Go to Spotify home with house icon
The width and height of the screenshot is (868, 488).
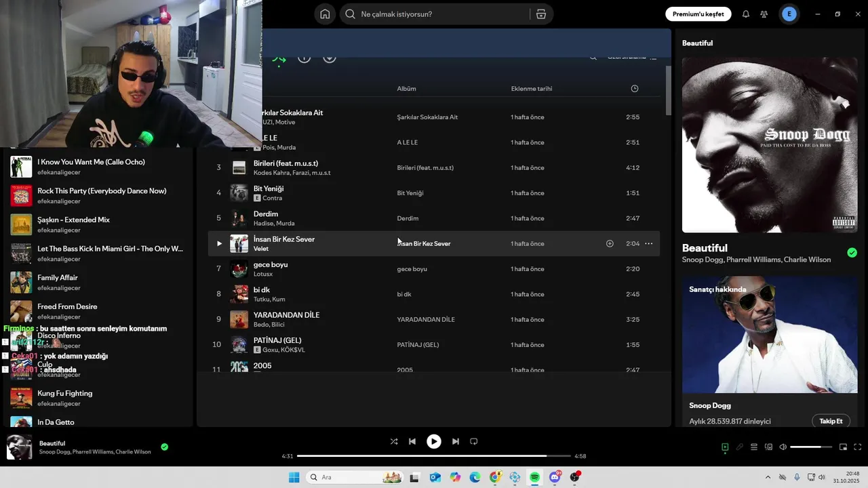tap(325, 14)
